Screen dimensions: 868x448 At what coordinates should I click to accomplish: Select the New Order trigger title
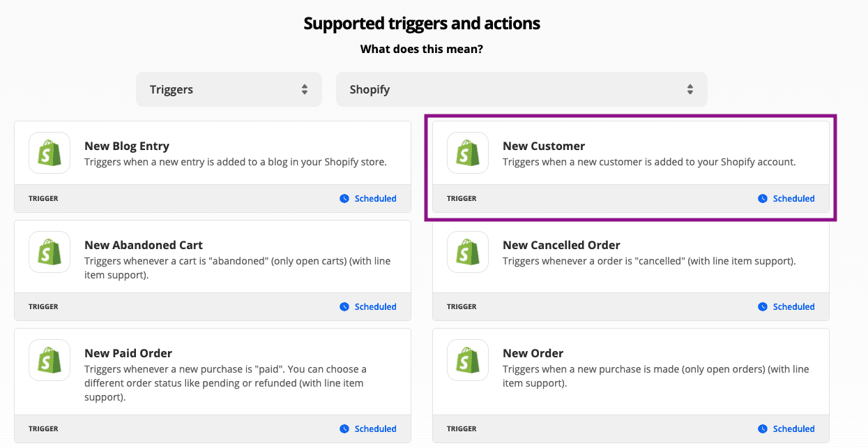533,353
